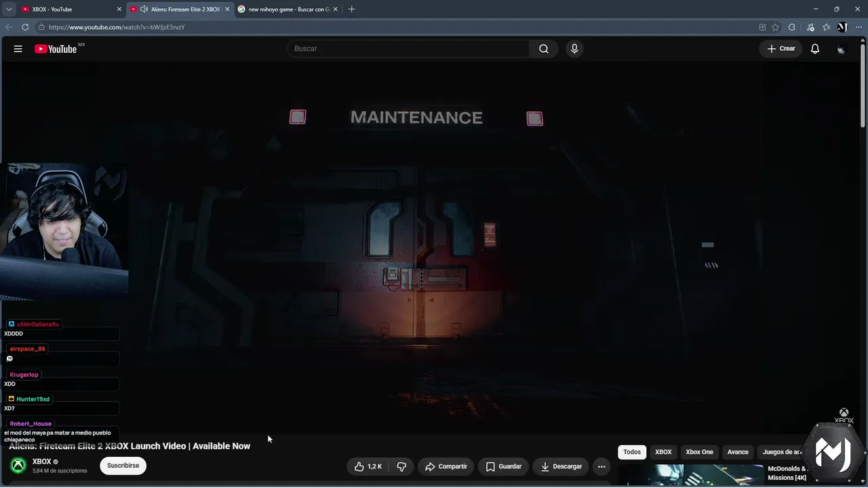
Task: Open the media control music note icon
Action: click(810, 27)
